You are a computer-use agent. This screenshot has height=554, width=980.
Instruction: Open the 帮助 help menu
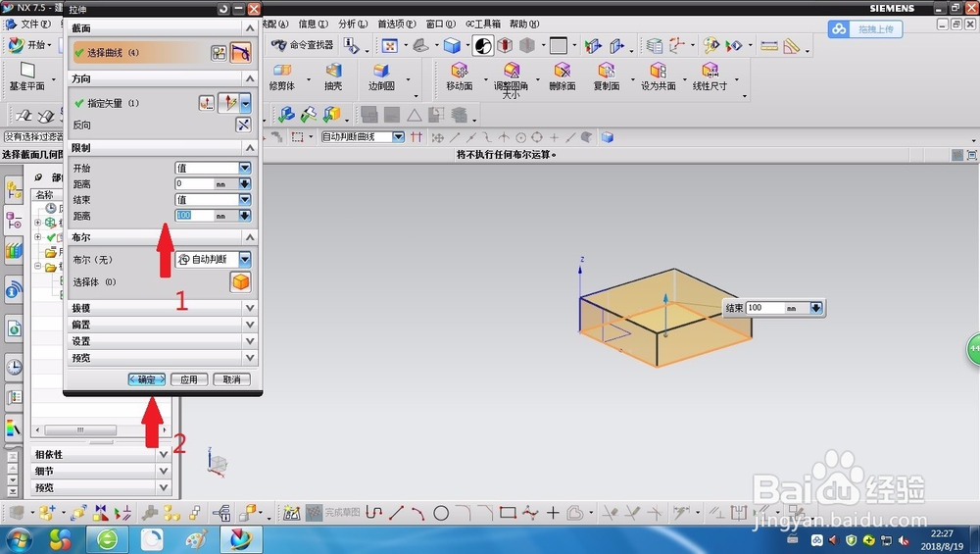[x=524, y=24]
